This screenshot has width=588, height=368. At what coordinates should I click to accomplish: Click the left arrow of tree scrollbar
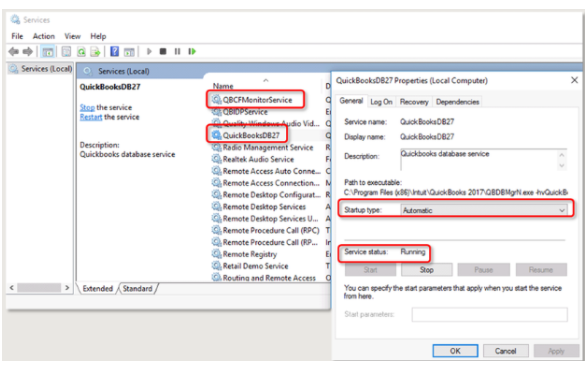(12, 288)
